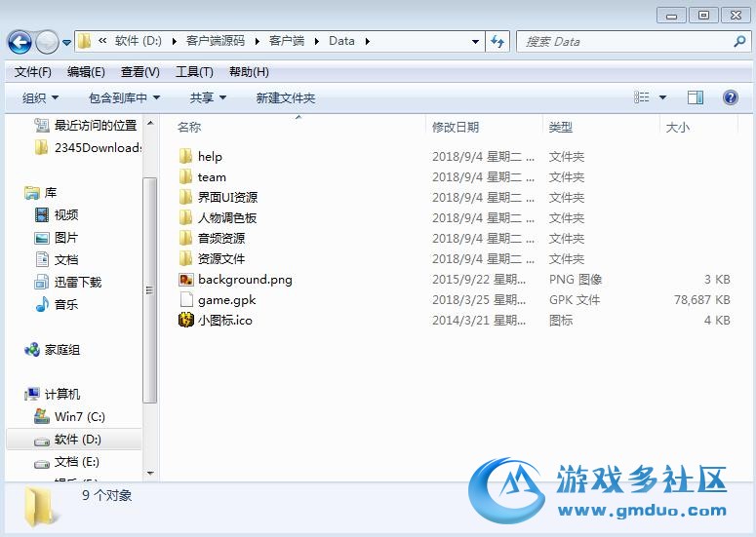Viewport: 756px width, 537px height.
Task: Select the 音频资源 folder icon
Action: (x=185, y=238)
